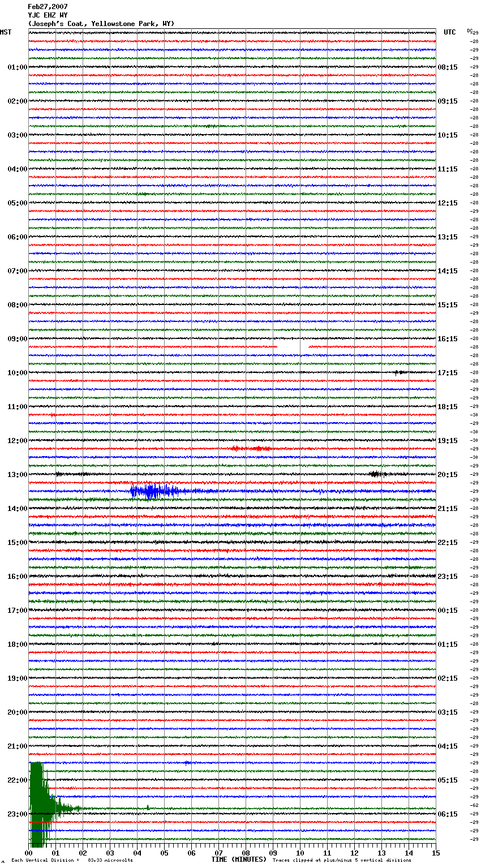Viewport: 481px width, 868px height.
Task: Click the 00 minute axis tick label
Action: [x=28, y=853]
